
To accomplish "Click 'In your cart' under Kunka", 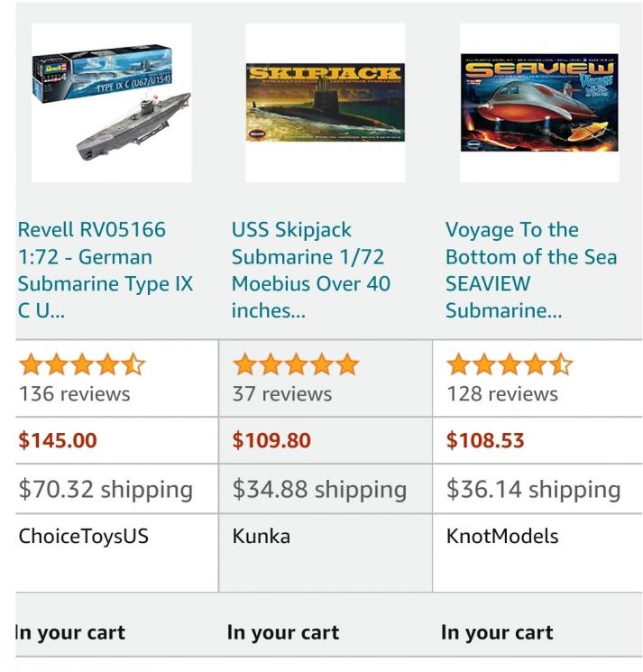I will [x=283, y=633].
